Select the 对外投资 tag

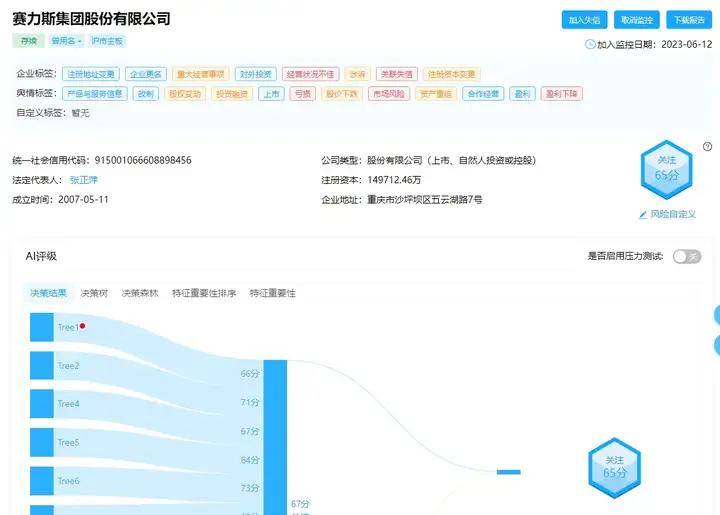coord(256,74)
